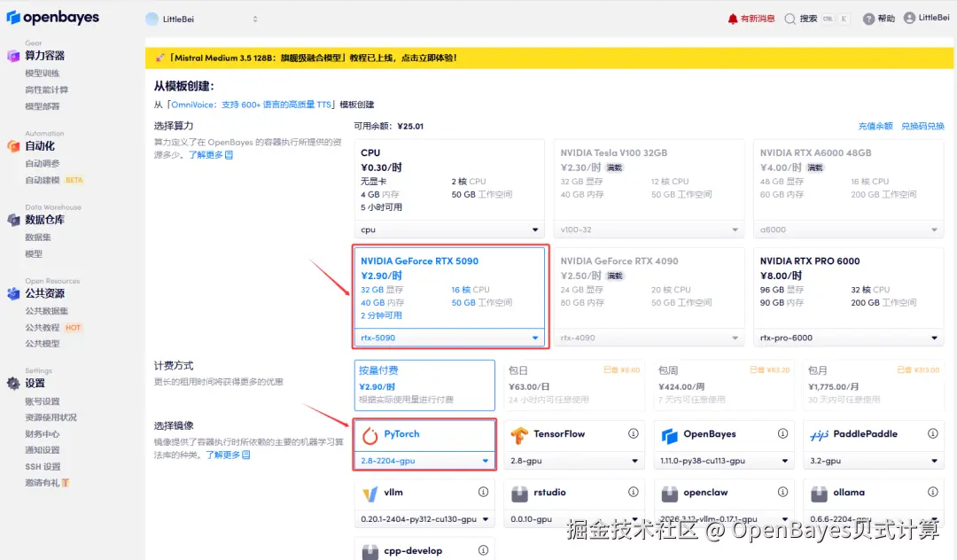Choose 包周 weekly billing option

(x=723, y=385)
